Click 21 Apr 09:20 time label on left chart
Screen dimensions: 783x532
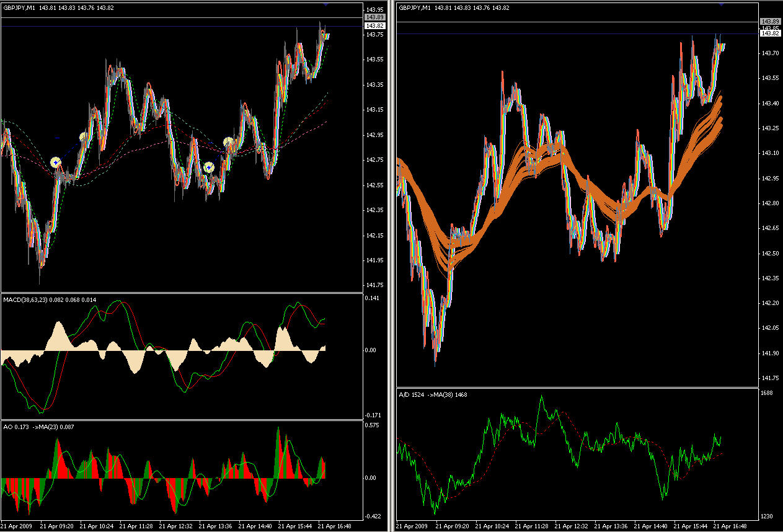click(56, 526)
